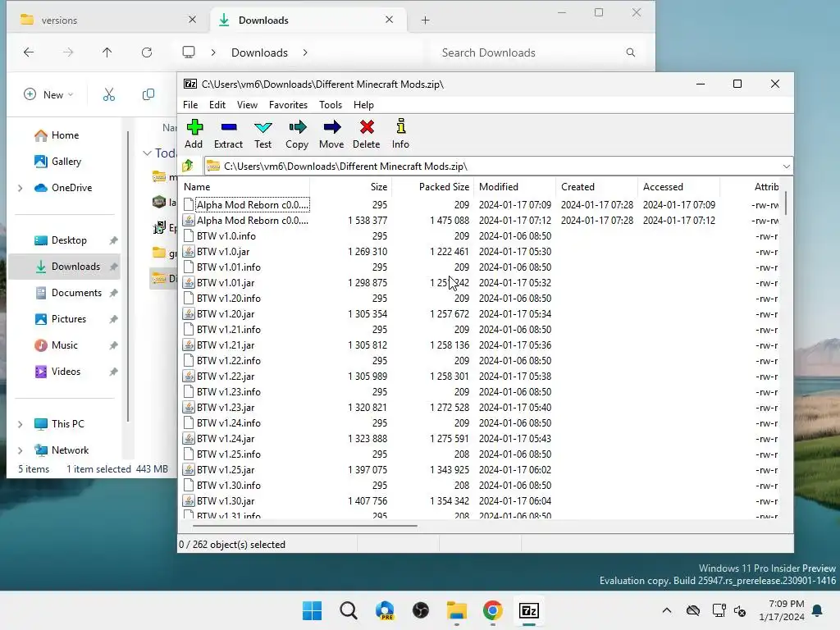Screen dimensions: 840x630
Task: Sort by the Modified column header
Action: pos(515,187)
